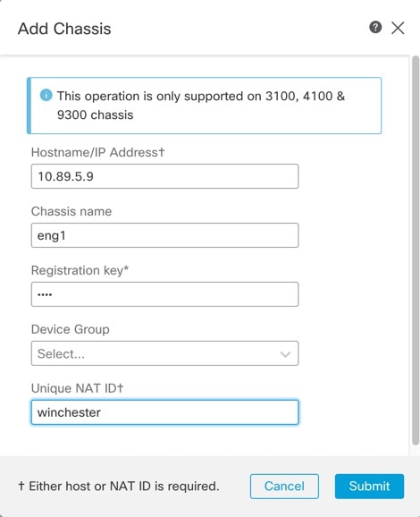This screenshot has height=517, width=420.
Task: Click the Unique NAT ID field
Action: (164, 412)
